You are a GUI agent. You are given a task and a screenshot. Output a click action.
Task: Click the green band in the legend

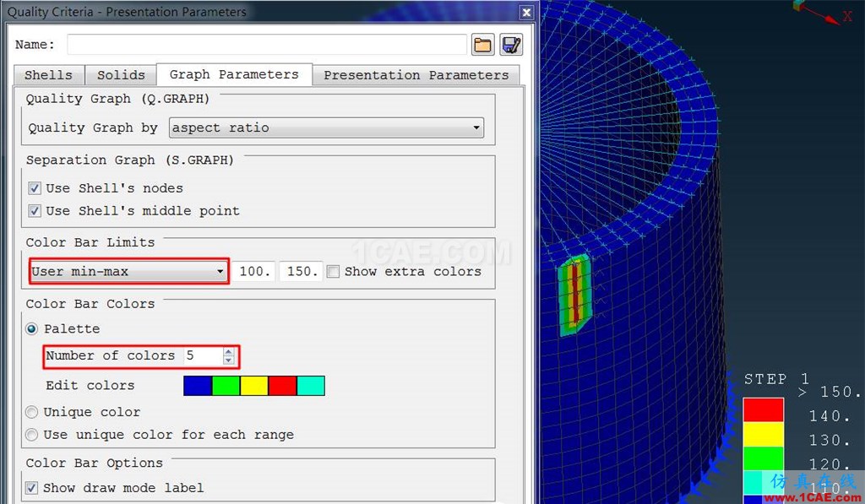click(x=764, y=458)
